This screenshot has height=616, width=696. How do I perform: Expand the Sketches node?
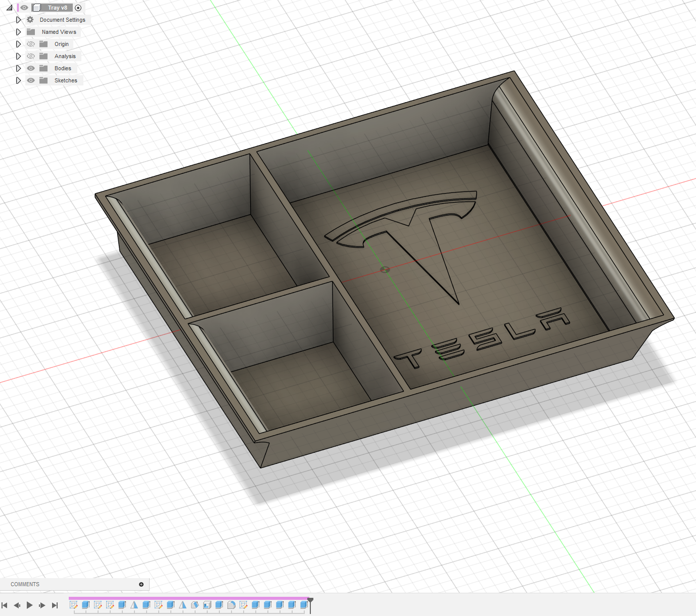click(18, 80)
